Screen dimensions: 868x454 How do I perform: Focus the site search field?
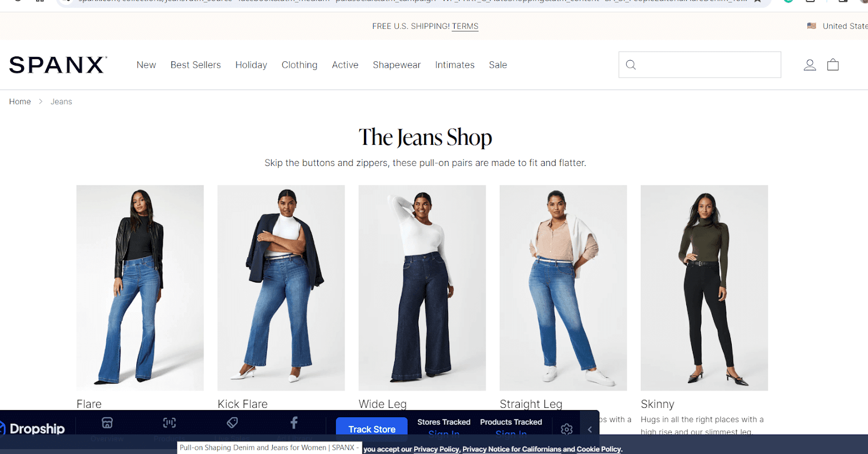[700, 65]
